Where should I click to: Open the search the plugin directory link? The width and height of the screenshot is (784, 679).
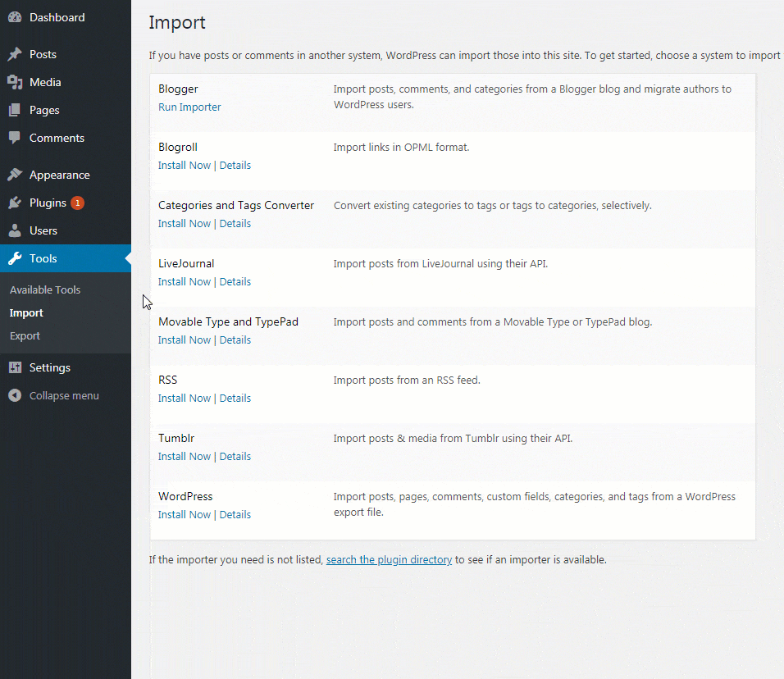click(x=389, y=559)
